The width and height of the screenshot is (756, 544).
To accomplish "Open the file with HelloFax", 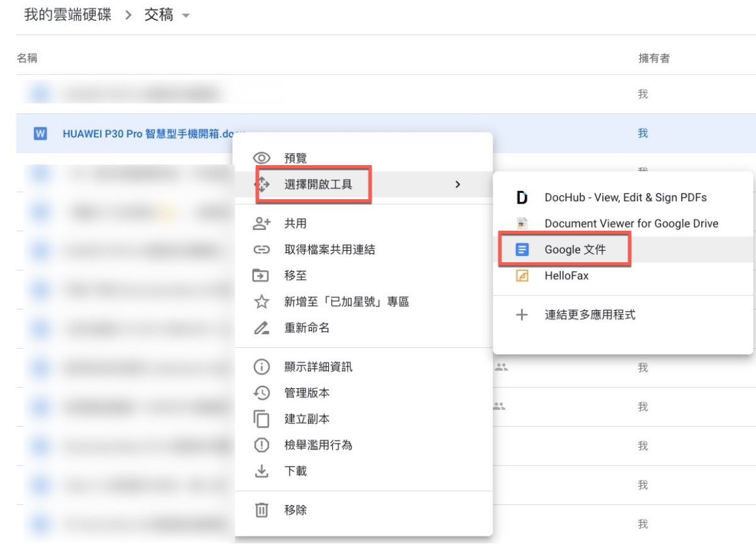I will pyautogui.click(x=623, y=276).
